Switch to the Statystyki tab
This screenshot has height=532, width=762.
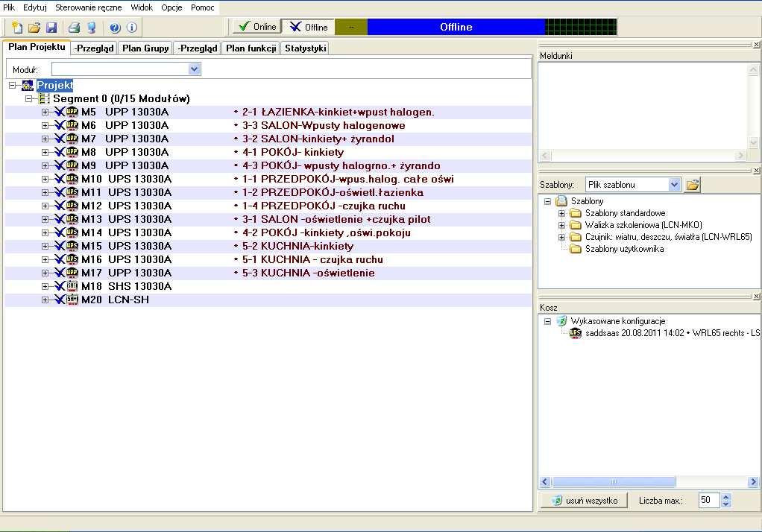pyautogui.click(x=306, y=48)
